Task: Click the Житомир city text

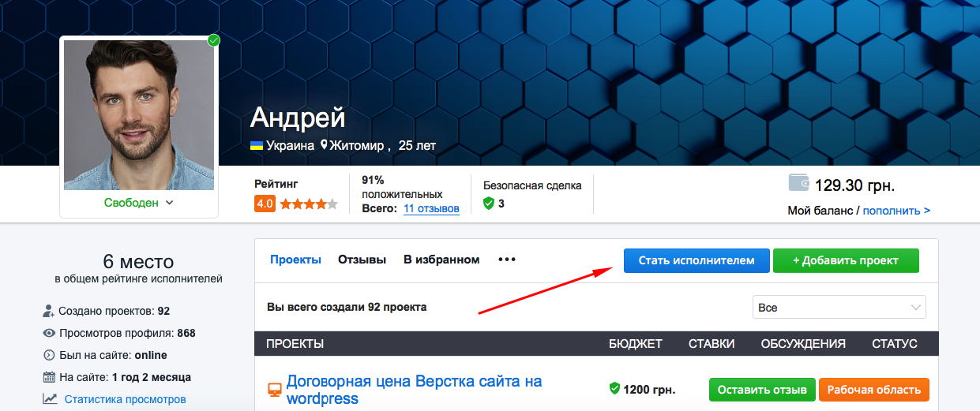Action: tap(357, 146)
